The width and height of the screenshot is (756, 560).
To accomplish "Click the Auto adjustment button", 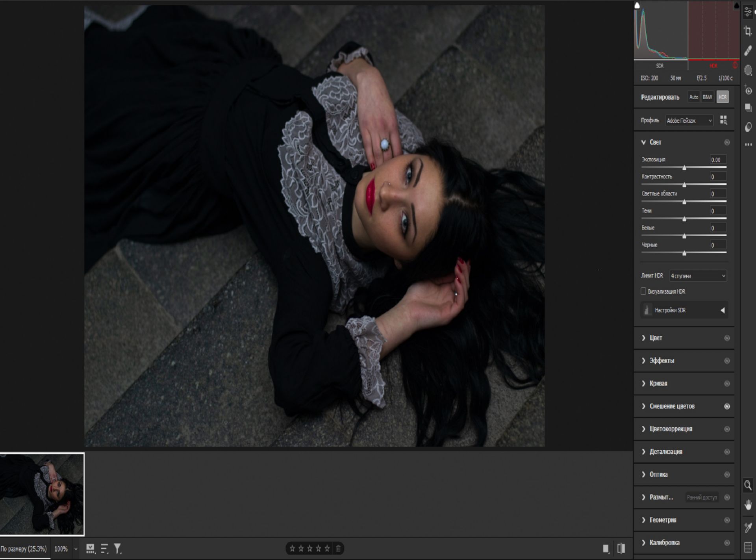I will [693, 97].
